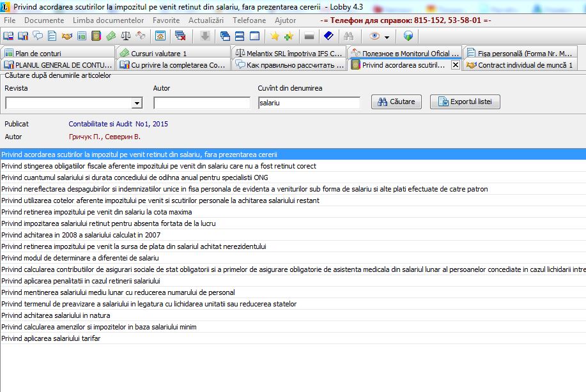Click the home page window toolbar icon
Screen dimensions: 586x392
[x=160, y=36]
